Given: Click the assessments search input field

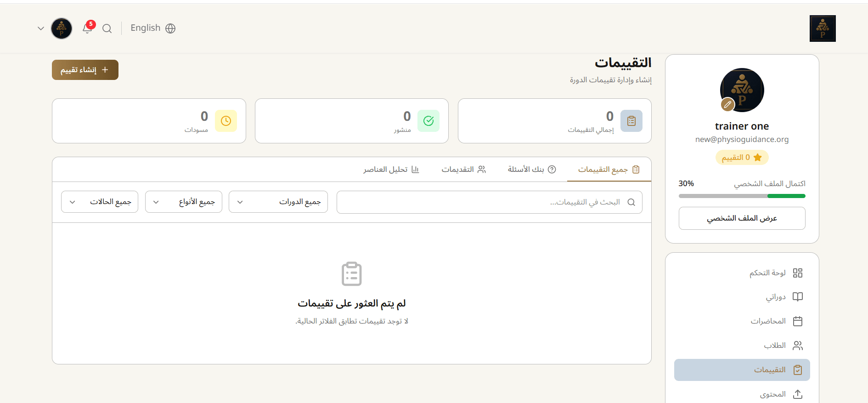Looking at the screenshot, I should coord(490,202).
